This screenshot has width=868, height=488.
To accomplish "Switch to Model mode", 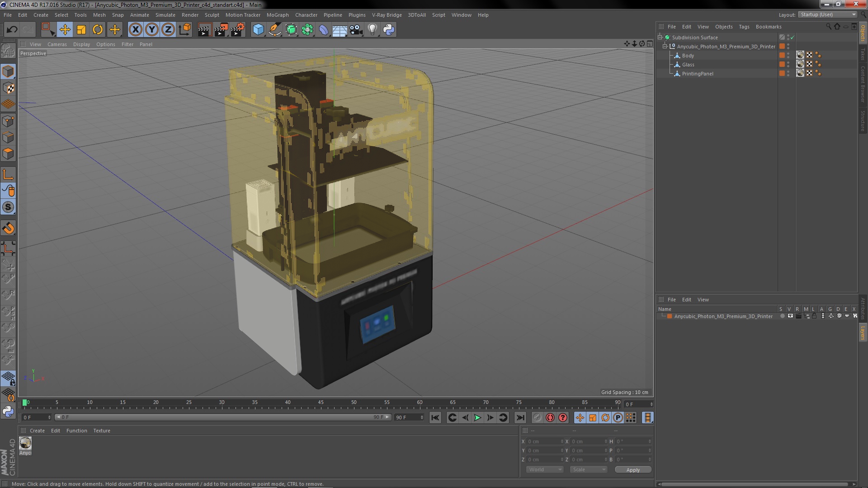I will tap(8, 71).
